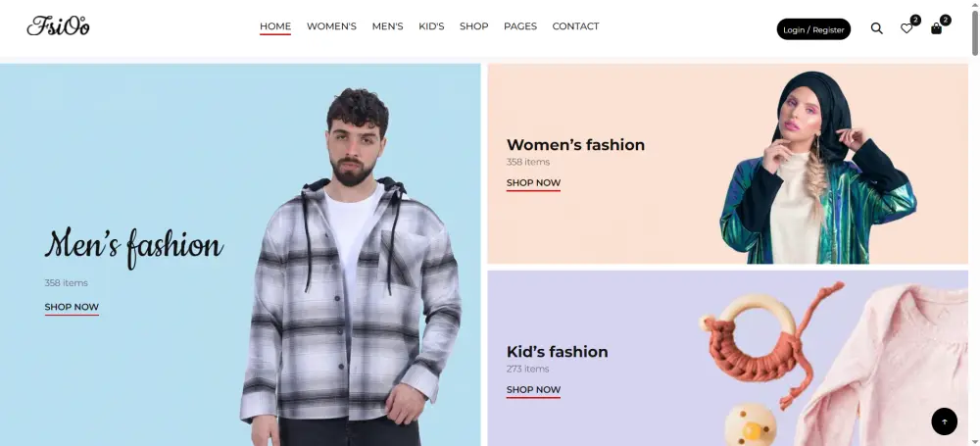The height and width of the screenshot is (446, 980).
Task: Click the back-to-top arrow button
Action: pos(945,421)
